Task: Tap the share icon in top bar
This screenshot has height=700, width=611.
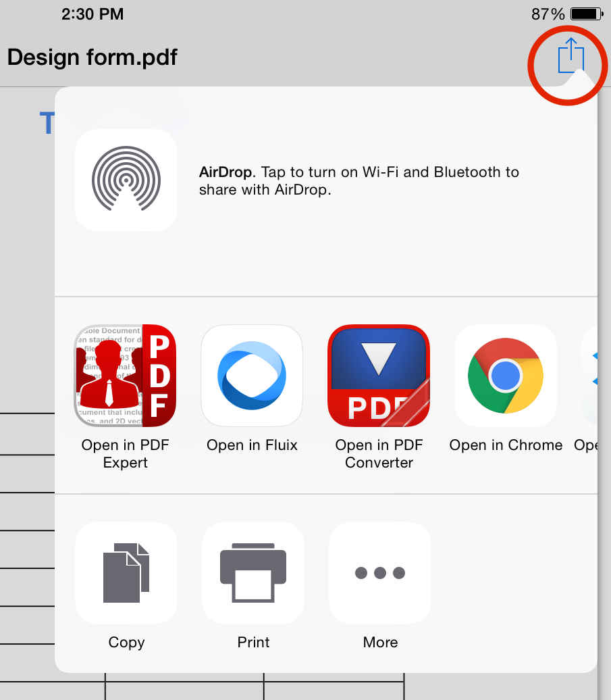Action: 570,56
